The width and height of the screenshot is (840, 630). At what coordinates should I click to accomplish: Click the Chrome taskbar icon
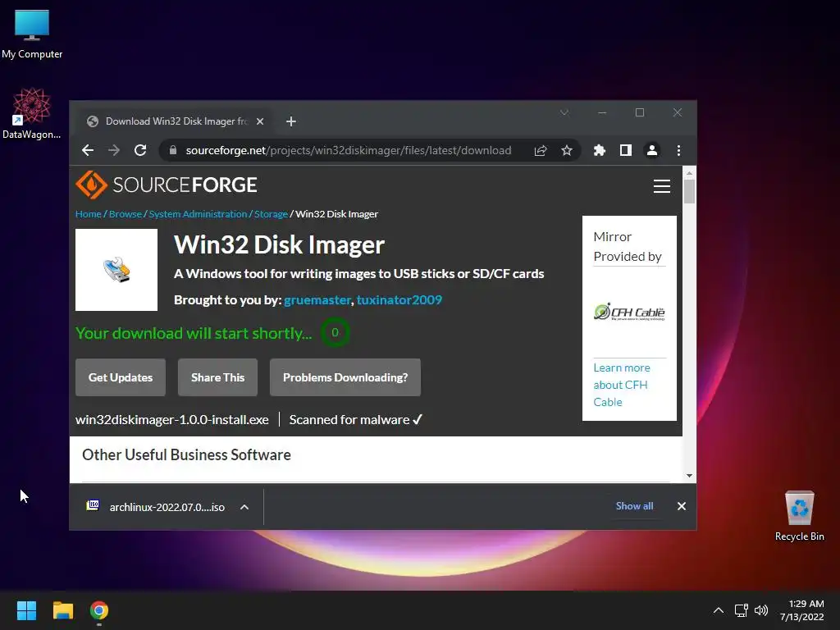(99, 610)
